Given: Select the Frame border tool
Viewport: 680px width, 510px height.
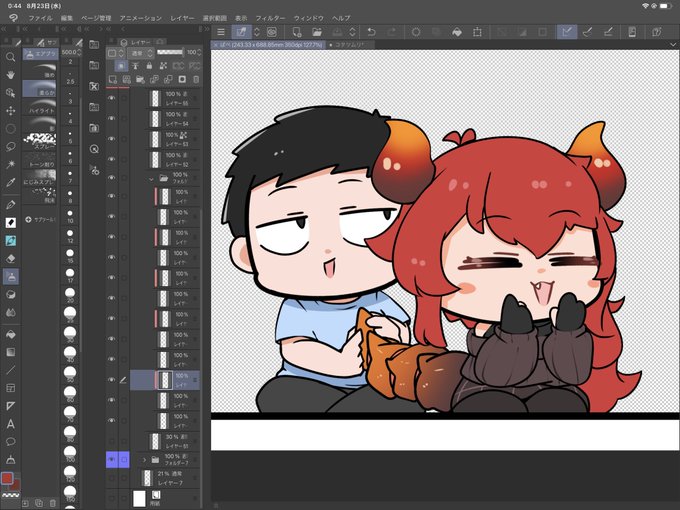Looking at the screenshot, I should click(10, 388).
